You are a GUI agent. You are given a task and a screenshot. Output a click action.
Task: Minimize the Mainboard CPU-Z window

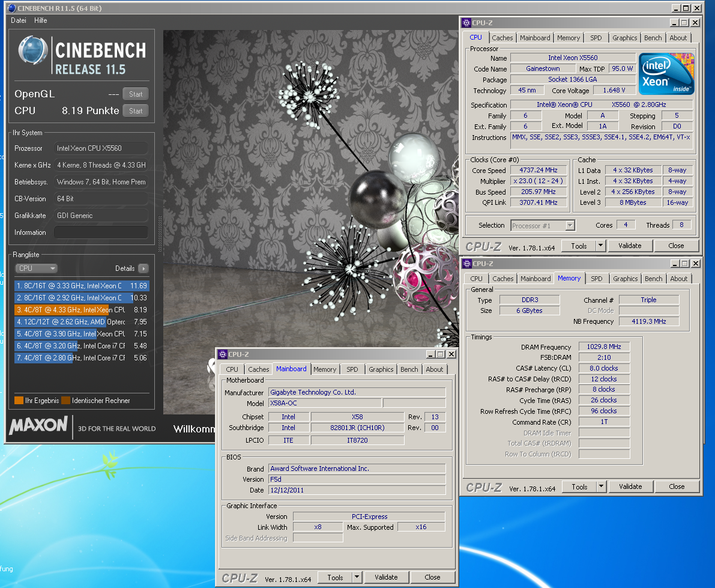pos(430,354)
